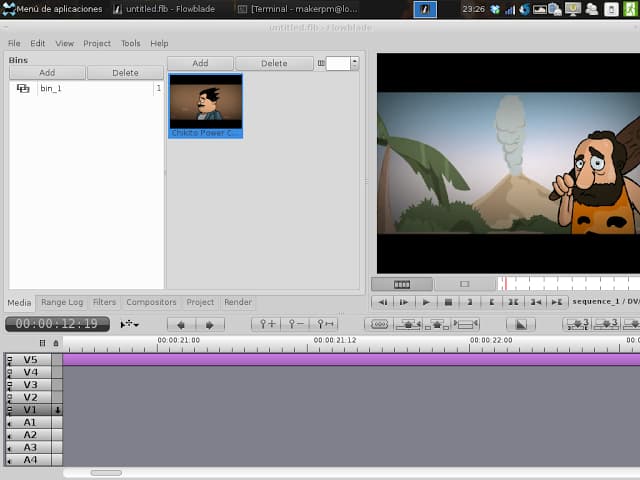
Task: Open the Edit menu
Action: click(38, 43)
